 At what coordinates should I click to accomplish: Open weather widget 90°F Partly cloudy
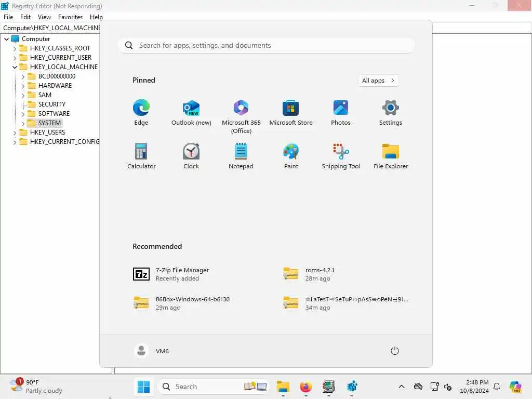tap(36, 387)
